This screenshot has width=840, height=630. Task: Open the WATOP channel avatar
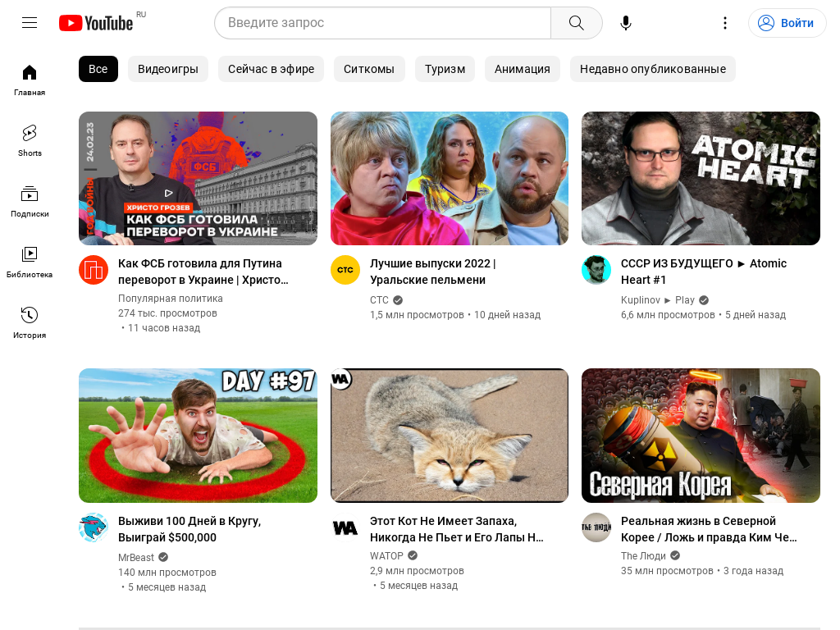tap(345, 527)
